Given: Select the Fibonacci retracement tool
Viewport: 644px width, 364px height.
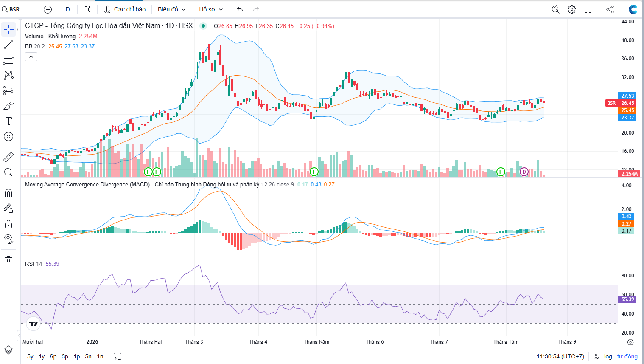Looking at the screenshot, I should [8, 60].
